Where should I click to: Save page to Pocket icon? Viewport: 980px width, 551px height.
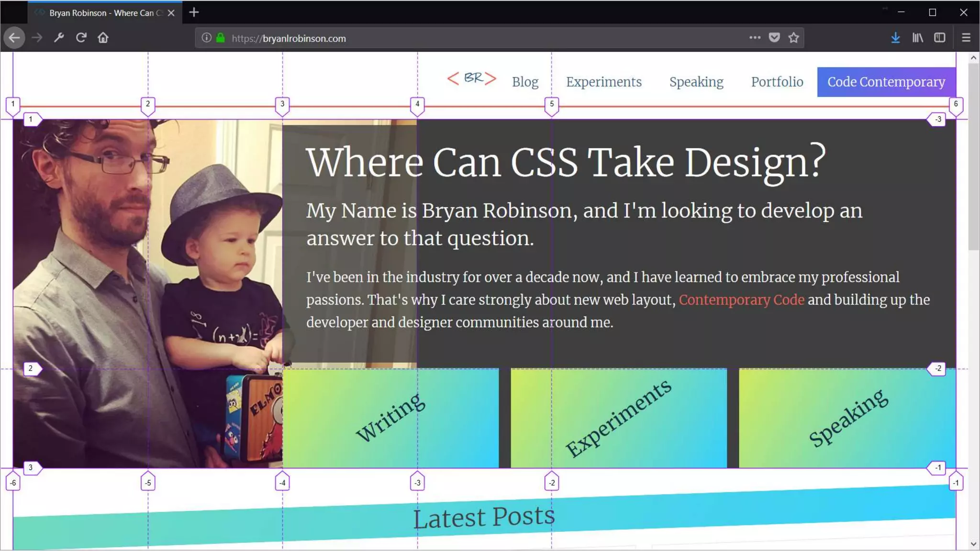coord(774,38)
